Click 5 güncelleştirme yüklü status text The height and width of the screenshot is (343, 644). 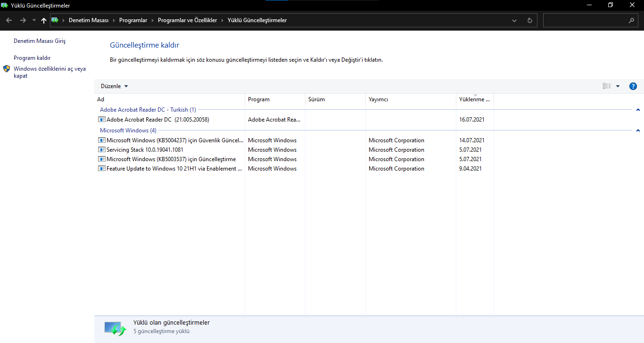(161, 331)
